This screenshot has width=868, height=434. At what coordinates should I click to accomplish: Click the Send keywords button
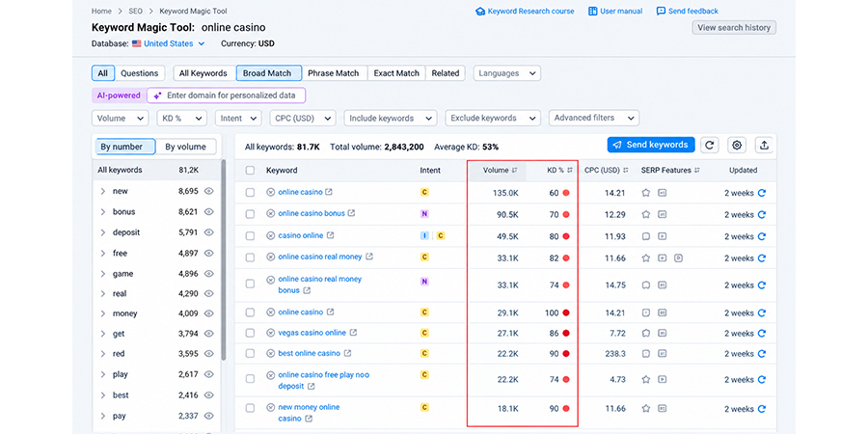point(651,145)
